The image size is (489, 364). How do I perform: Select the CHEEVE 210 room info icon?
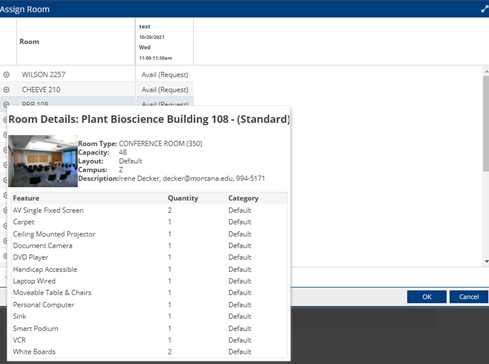(x=6, y=90)
